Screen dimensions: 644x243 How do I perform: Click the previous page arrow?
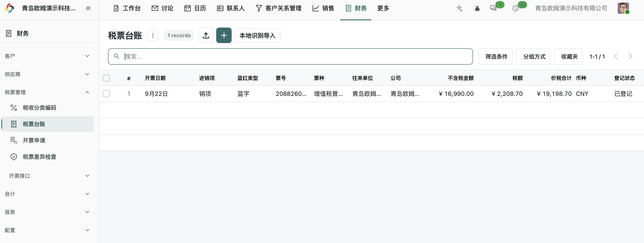pyautogui.click(x=616, y=57)
